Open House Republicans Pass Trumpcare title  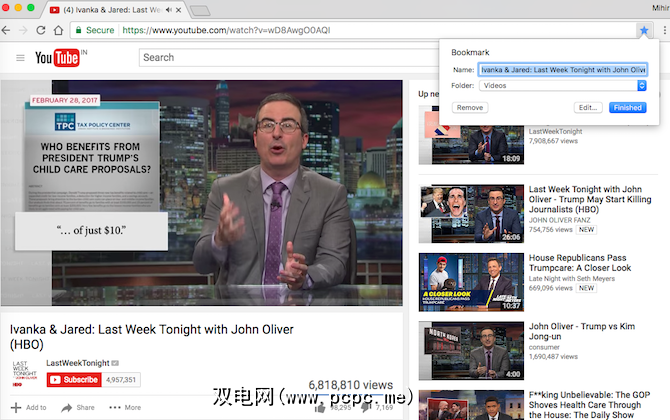coord(580,263)
